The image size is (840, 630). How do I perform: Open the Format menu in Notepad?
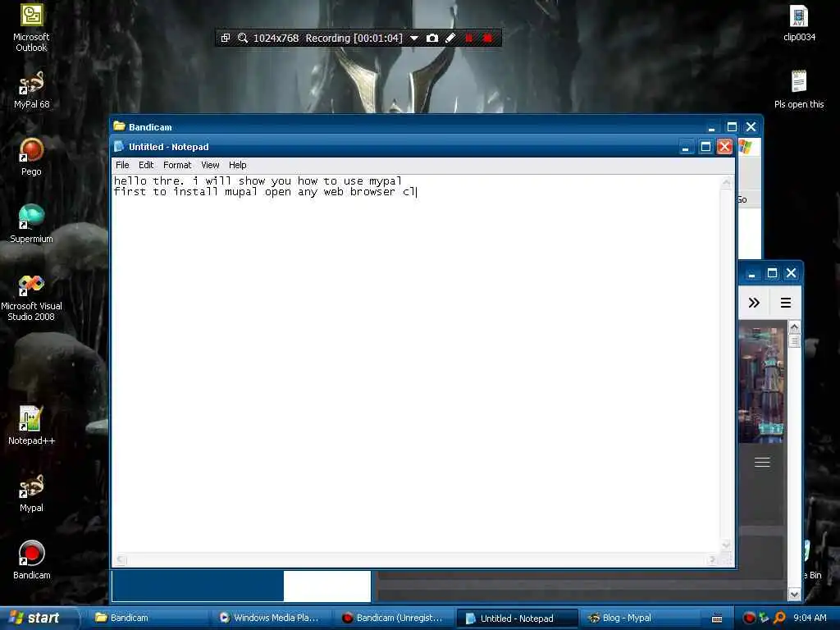click(x=177, y=165)
